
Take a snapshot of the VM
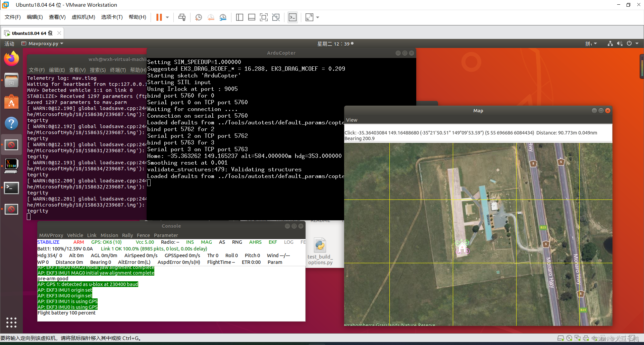tap(199, 17)
